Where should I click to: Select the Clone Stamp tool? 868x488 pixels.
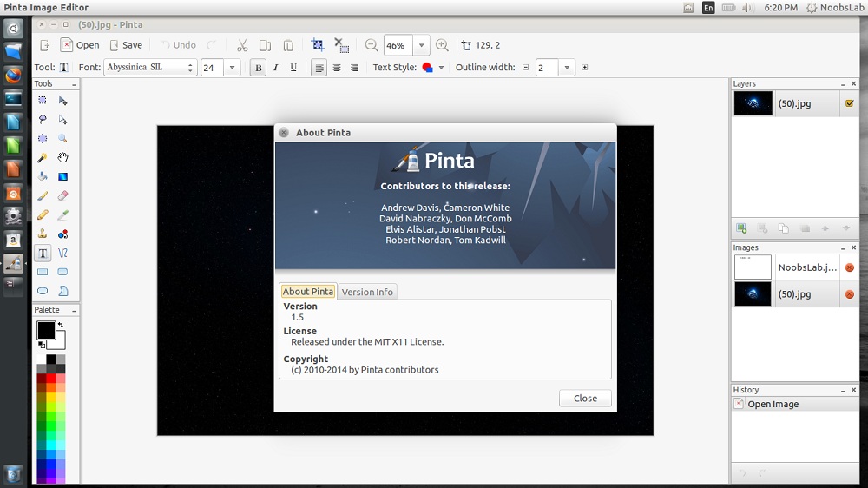(43, 234)
